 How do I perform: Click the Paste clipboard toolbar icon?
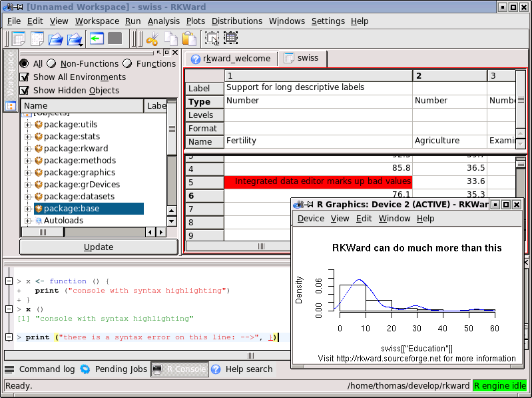click(190, 39)
